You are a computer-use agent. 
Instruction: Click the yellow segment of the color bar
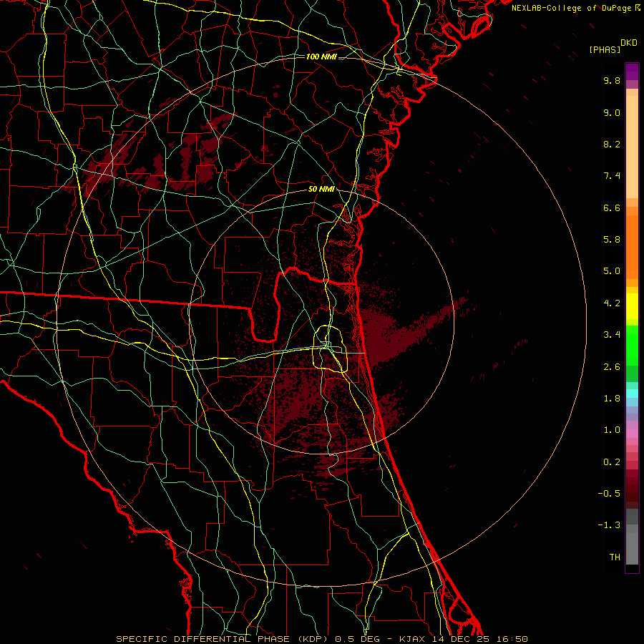pos(632,306)
